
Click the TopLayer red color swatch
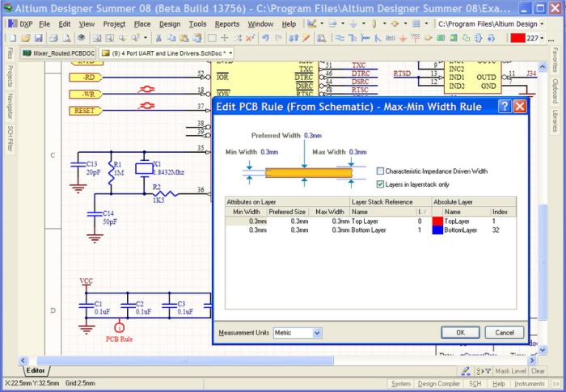point(437,221)
